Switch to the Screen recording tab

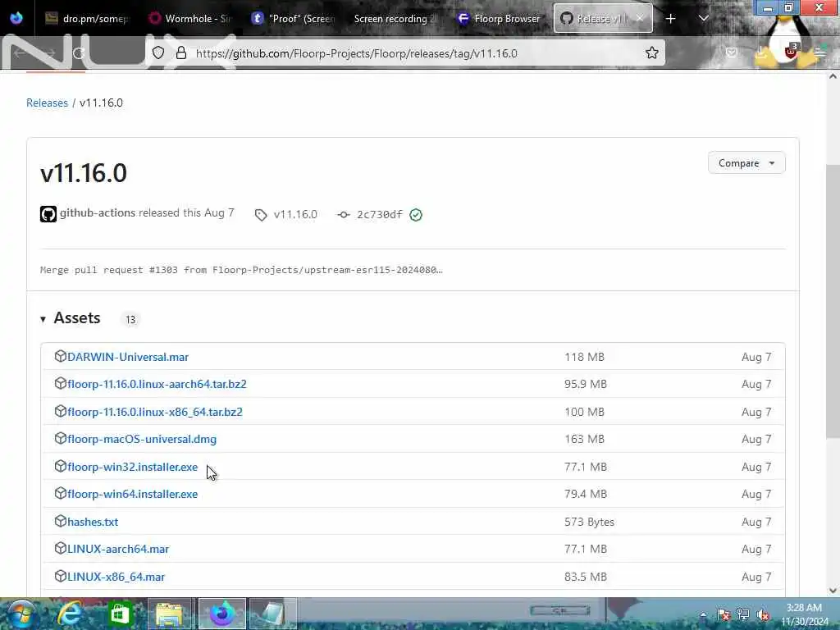395,18
